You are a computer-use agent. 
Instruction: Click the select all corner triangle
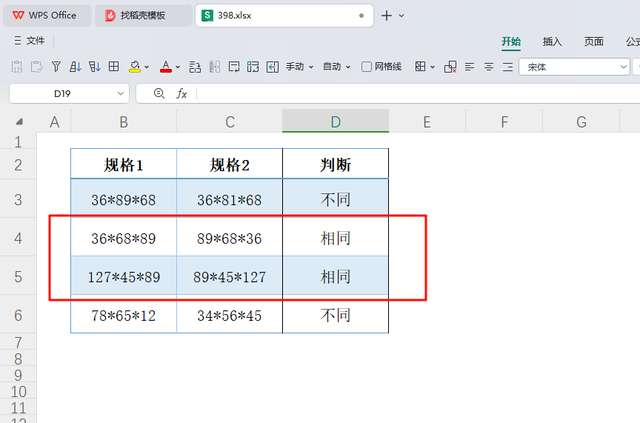[x=19, y=121]
